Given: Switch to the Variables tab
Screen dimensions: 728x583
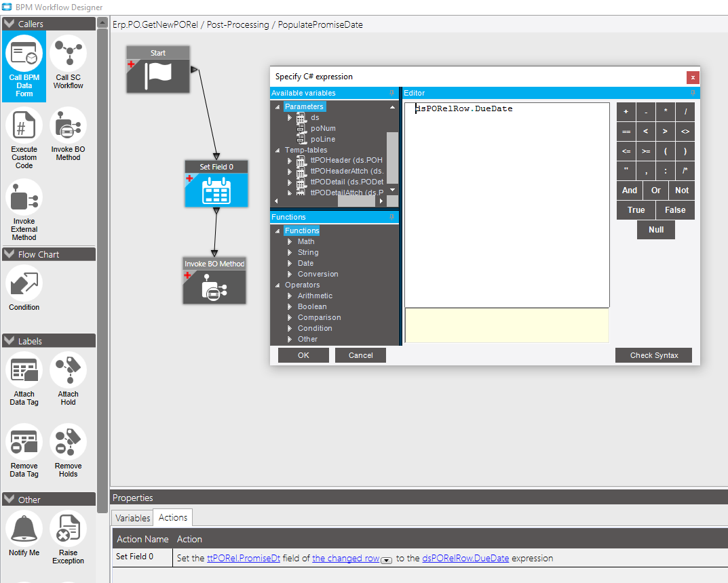Looking at the screenshot, I should click(x=132, y=518).
